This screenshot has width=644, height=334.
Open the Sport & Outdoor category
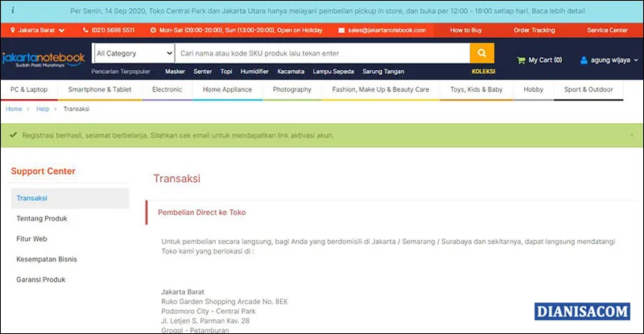pyautogui.click(x=588, y=89)
